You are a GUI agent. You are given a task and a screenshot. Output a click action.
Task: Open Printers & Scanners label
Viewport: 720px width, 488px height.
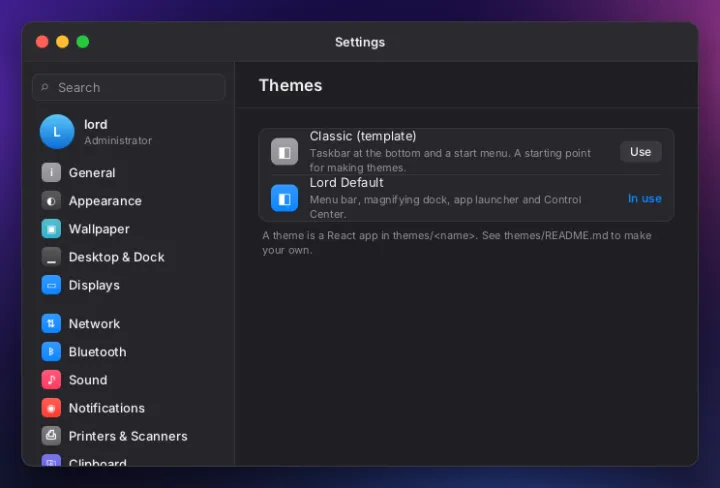[x=128, y=436]
